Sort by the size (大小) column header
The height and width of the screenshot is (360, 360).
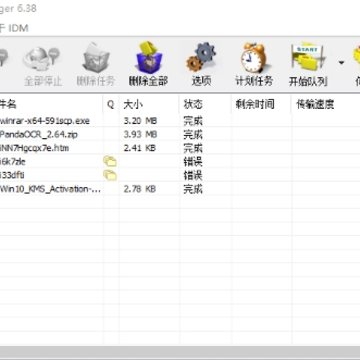coord(149,104)
